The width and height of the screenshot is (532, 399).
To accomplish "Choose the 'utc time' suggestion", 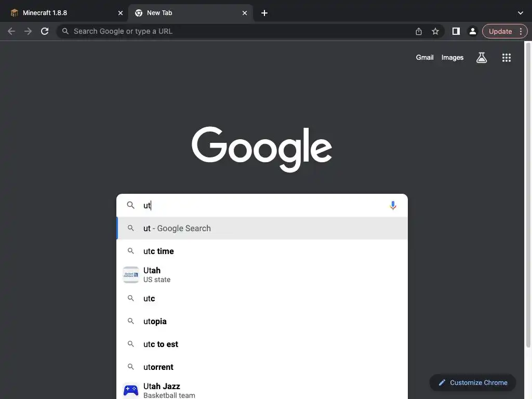I will [x=262, y=251].
